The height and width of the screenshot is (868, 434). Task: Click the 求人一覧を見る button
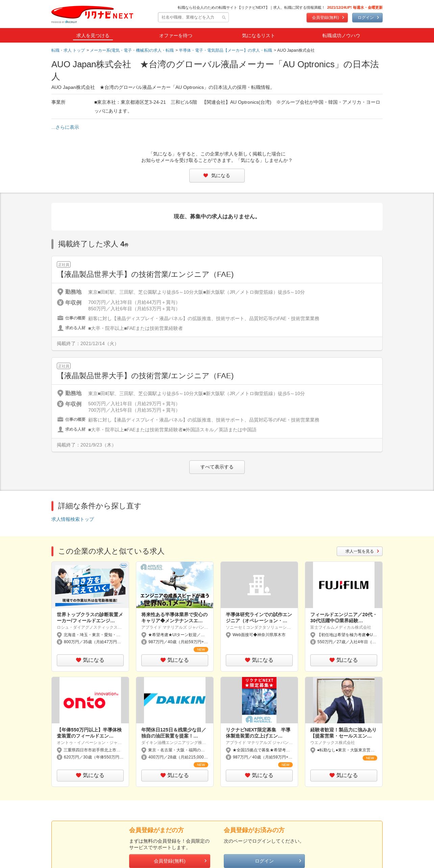[360, 551]
